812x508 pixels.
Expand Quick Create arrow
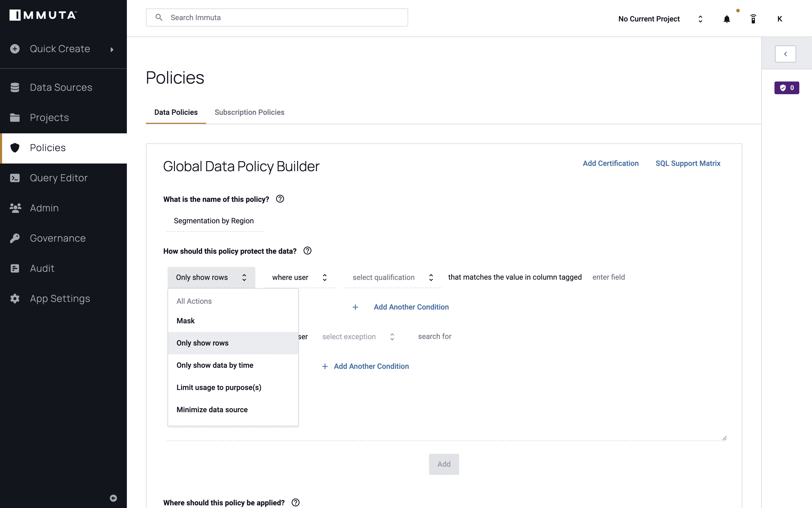click(112, 50)
